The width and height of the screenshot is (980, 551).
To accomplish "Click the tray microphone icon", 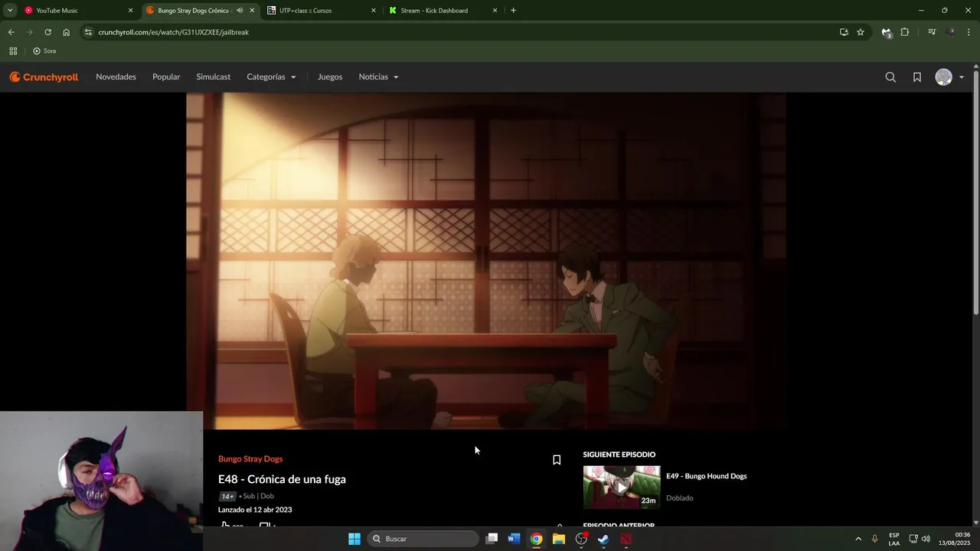I will [874, 539].
